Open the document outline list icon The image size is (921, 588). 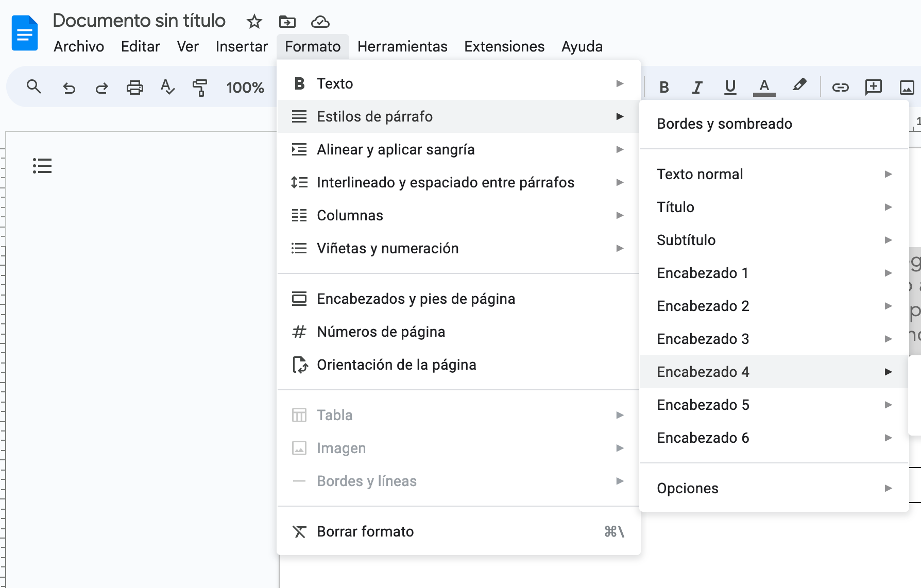(42, 166)
